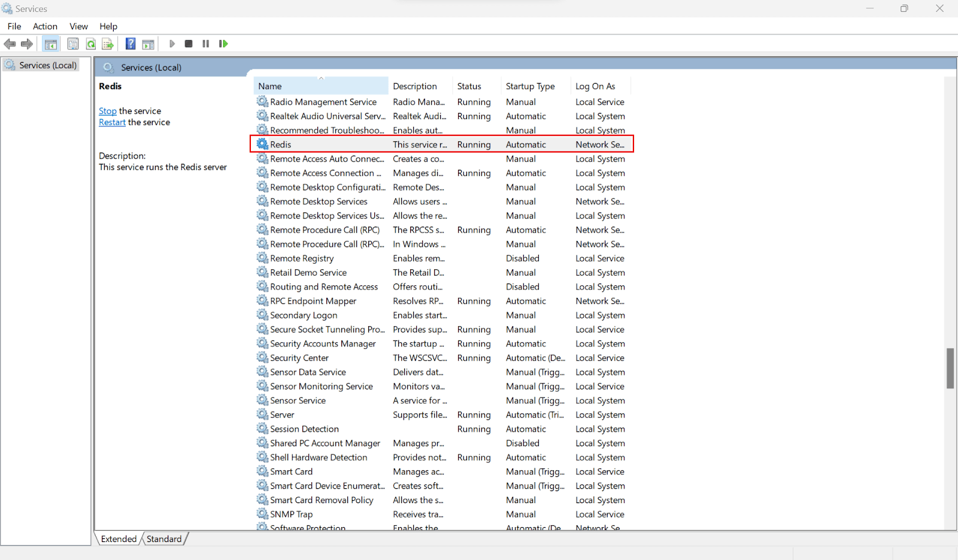The width and height of the screenshot is (958, 560).
Task: Toggle Show/Hide Action Pane toolbar icon
Action: (148, 44)
